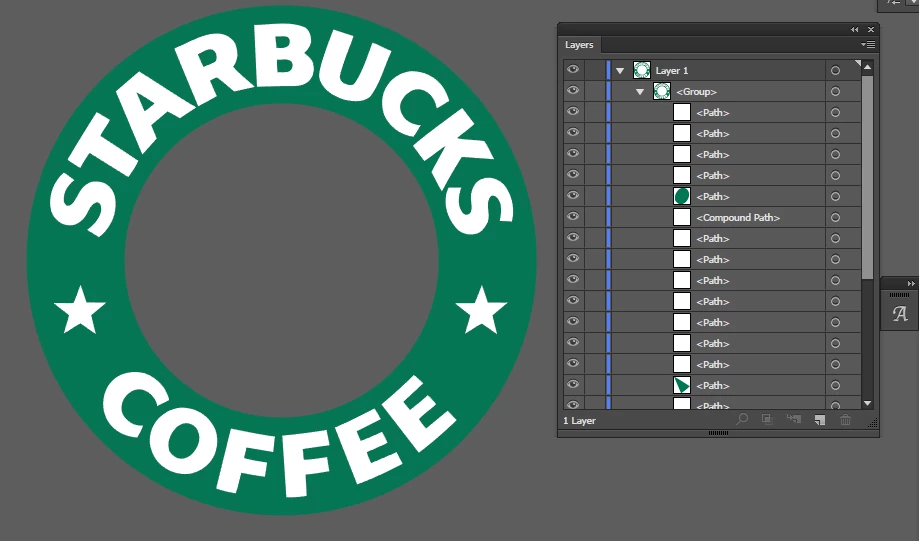Image resolution: width=919 pixels, height=541 pixels.
Task: Toggle lock cell for <Group> row
Action: click(x=595, y=91)
